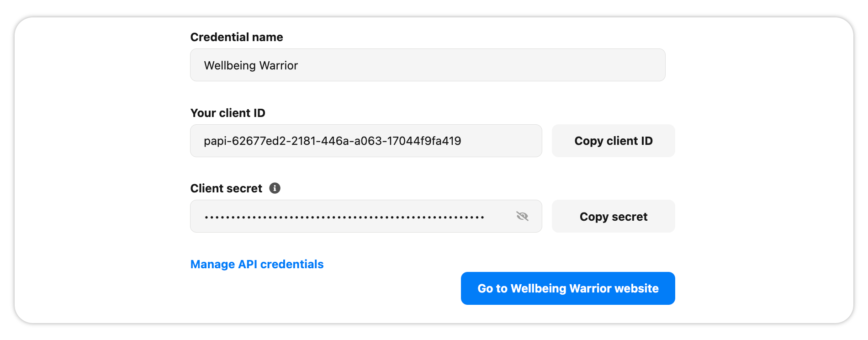Copy the client ID using its button
Screen dimensions: 868x340
coord(613,141)
